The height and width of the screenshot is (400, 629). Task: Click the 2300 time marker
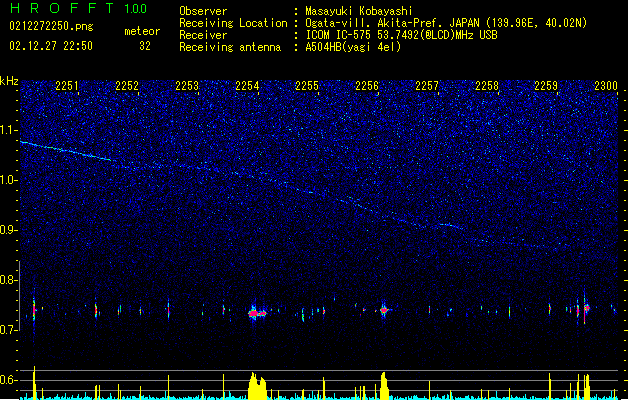click(606, 86)
